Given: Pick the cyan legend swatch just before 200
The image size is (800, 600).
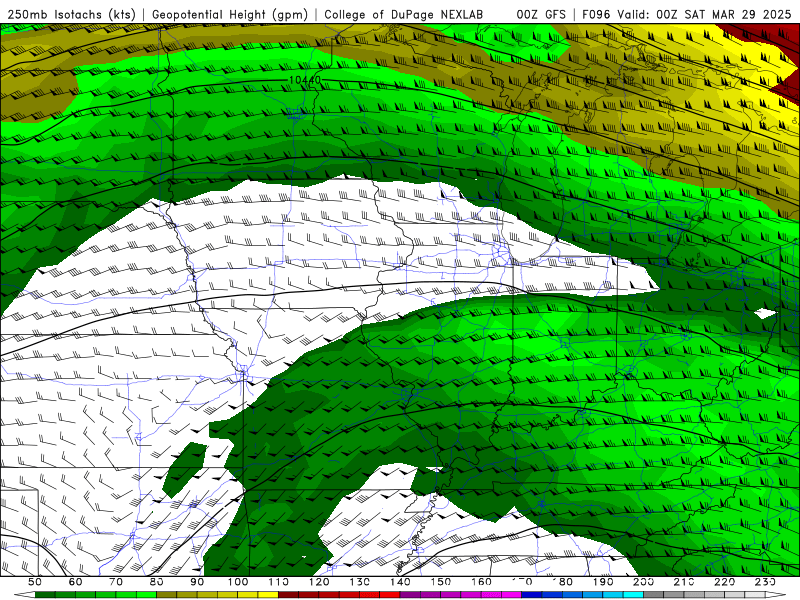Looking at the screenshot, I should [633, 595].
